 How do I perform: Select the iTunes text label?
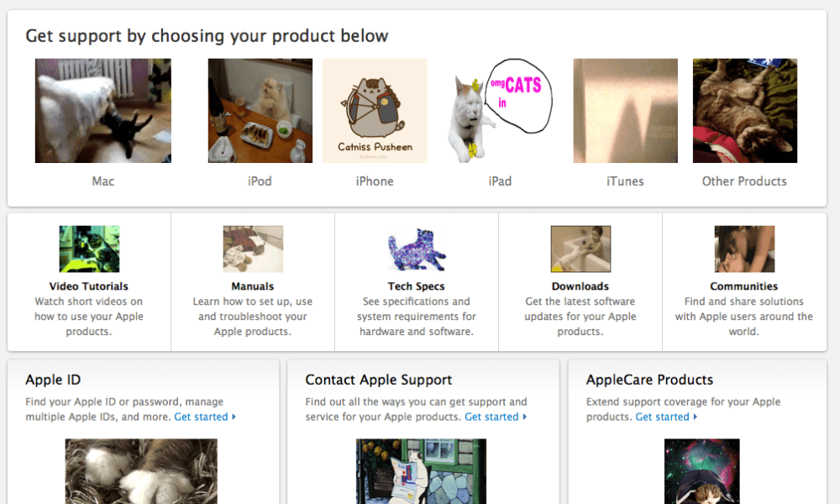625,181
